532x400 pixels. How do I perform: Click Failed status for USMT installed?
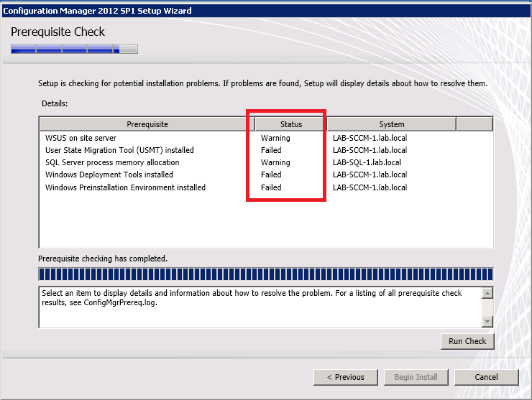pyautogui.click(x=271, y=150)
